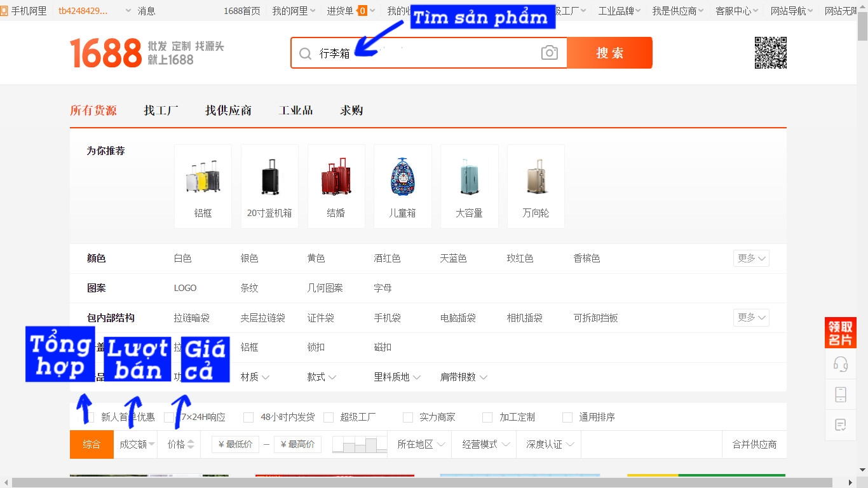Click the price histogram chart

coord(360,444)
